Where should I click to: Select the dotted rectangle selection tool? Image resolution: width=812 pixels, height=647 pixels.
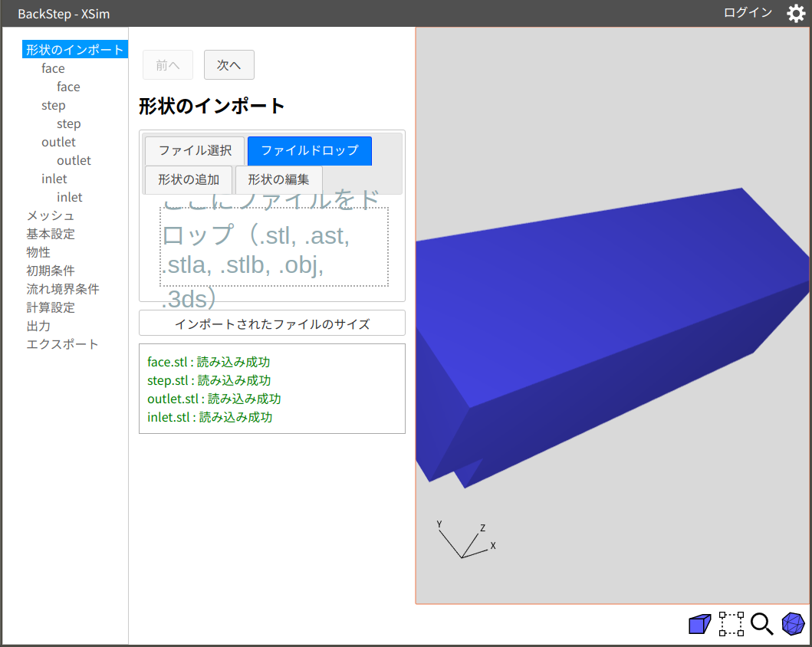point(731,624)
